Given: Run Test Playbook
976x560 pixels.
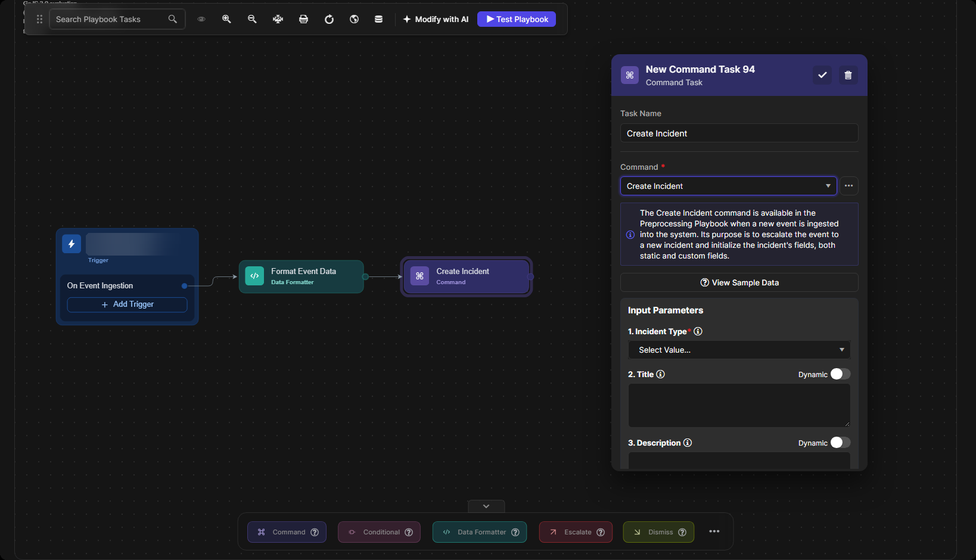Looking at the screenshot, I should pyautogui.click(x=517, y=19).
